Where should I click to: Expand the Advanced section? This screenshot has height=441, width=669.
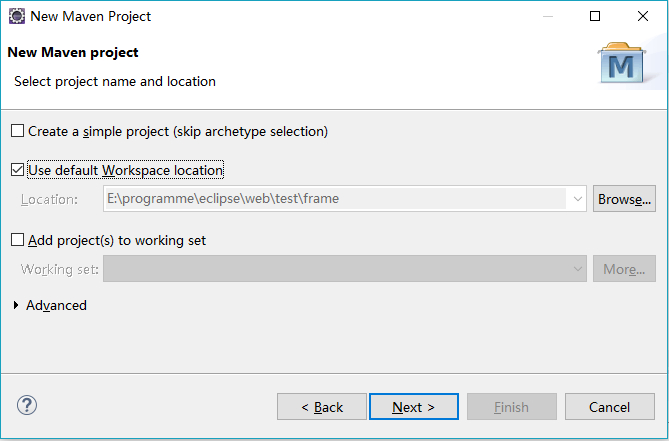[16, 305]
